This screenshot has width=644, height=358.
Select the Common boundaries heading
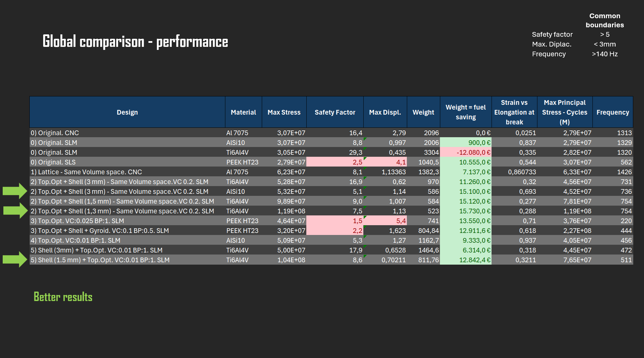605,21
